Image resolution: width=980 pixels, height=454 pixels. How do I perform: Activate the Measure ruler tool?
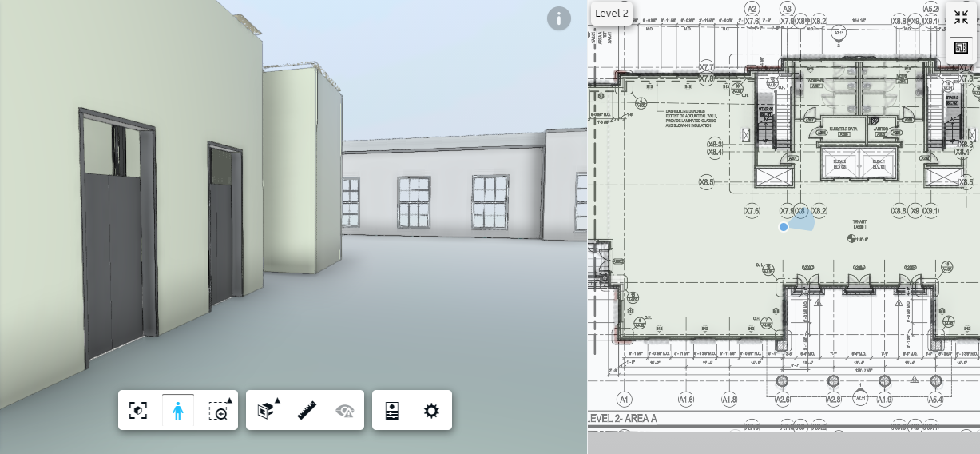[307, 411]
